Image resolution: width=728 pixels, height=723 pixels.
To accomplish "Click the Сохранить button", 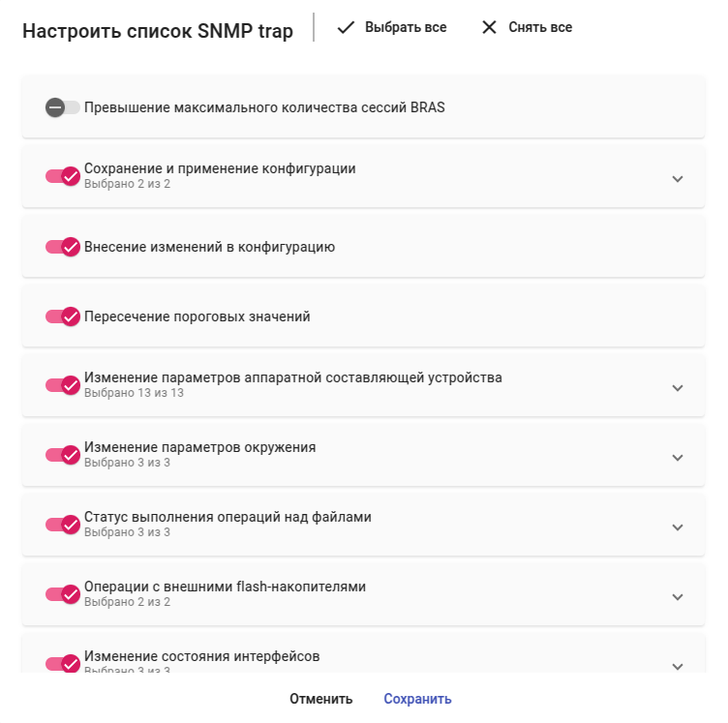I will coord(417,699).
